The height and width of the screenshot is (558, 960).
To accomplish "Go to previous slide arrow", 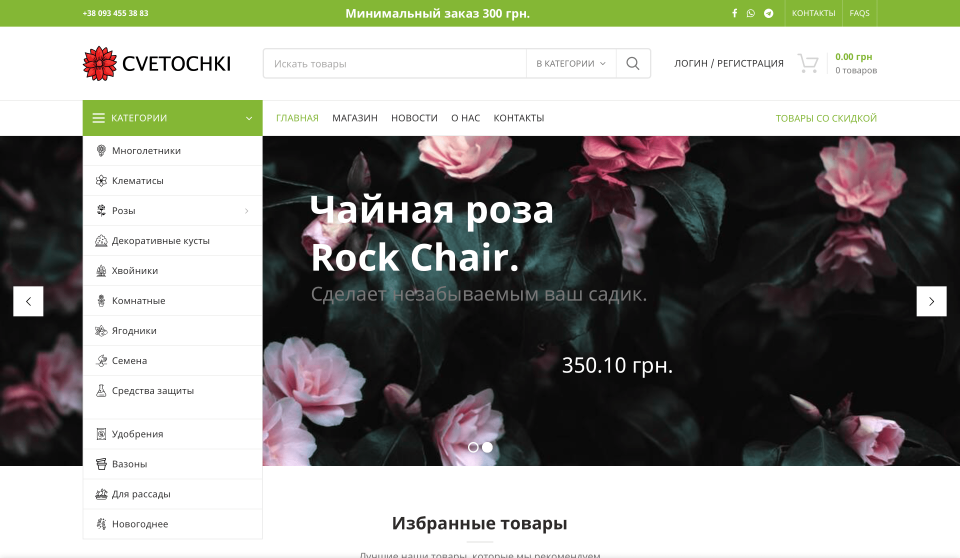I will (28, 301).
